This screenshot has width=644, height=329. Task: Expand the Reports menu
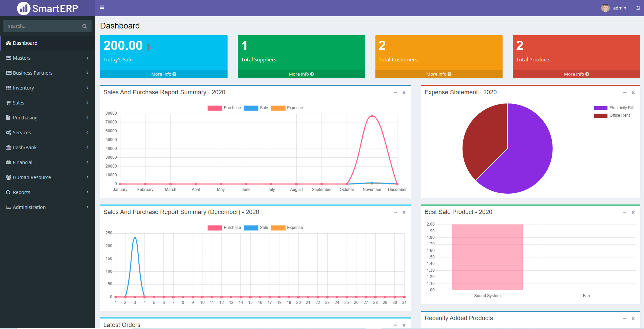click(47, 192)
